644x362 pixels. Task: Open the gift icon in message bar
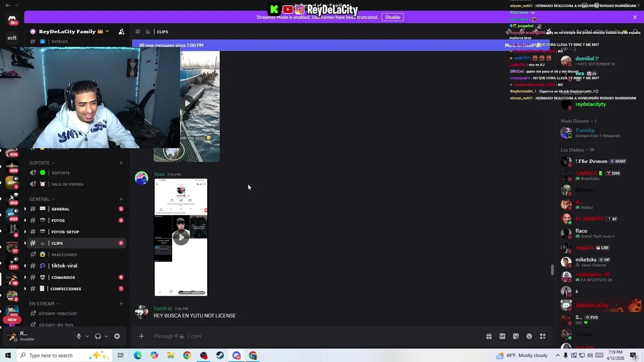point(489,336)
